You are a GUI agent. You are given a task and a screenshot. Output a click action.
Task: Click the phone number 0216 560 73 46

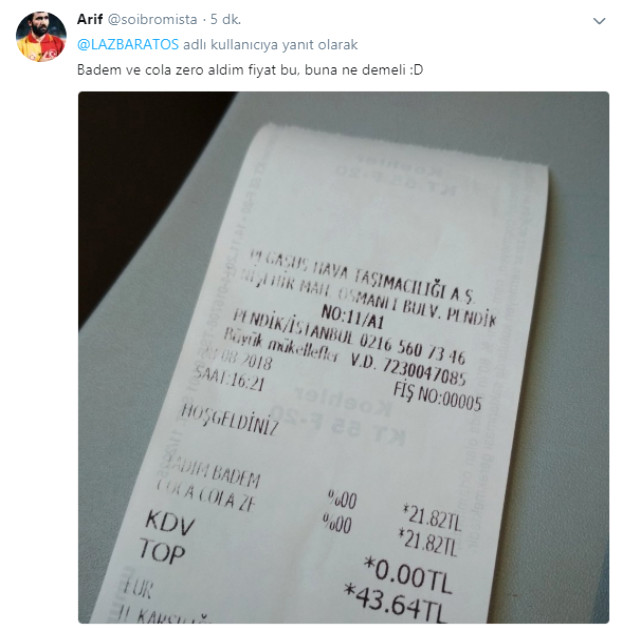[412, 349]
